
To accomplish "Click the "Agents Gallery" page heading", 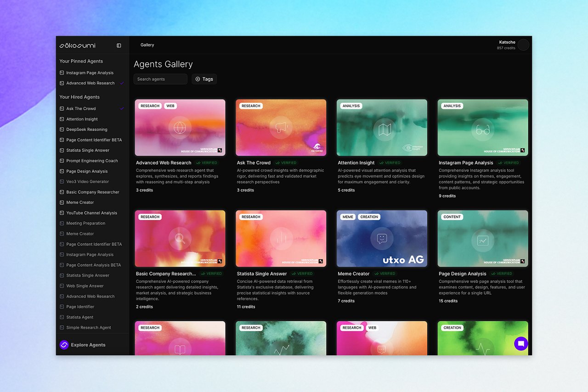I will pyautogui.click(x=163, y=64).
